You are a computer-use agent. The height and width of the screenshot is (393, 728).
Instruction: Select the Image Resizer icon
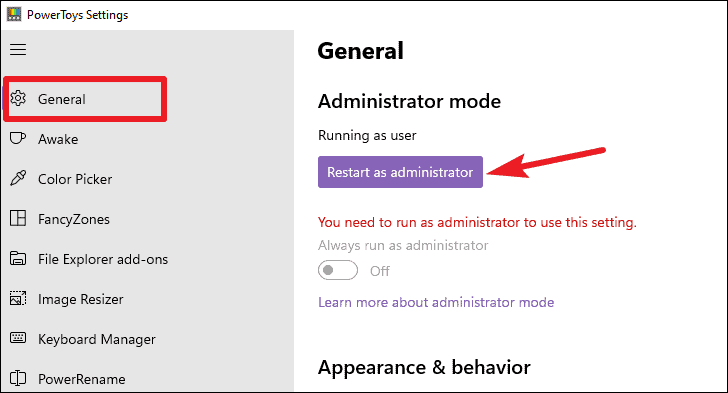tap(18, 298)
